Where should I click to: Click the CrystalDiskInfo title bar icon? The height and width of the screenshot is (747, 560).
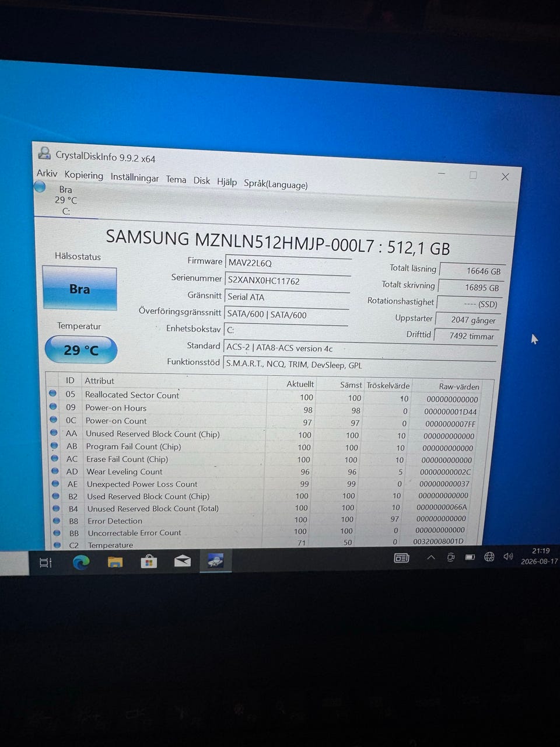coord(44,153)
